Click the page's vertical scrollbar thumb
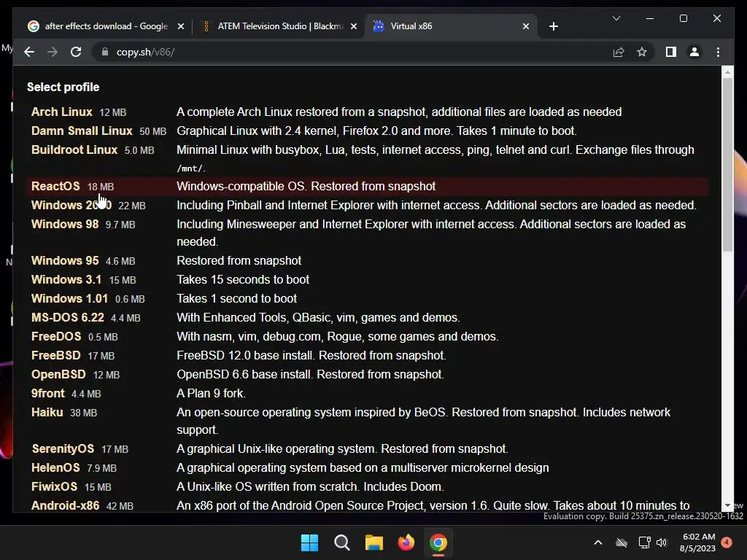The width and height of the screenshot is (747, 560). pos(727,164)
